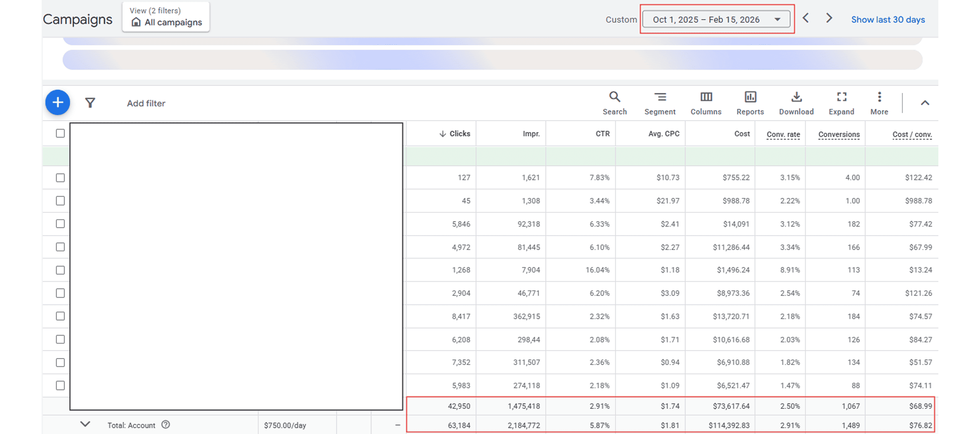Open the Segment options
Screen dimensions: 980x434
660,103
